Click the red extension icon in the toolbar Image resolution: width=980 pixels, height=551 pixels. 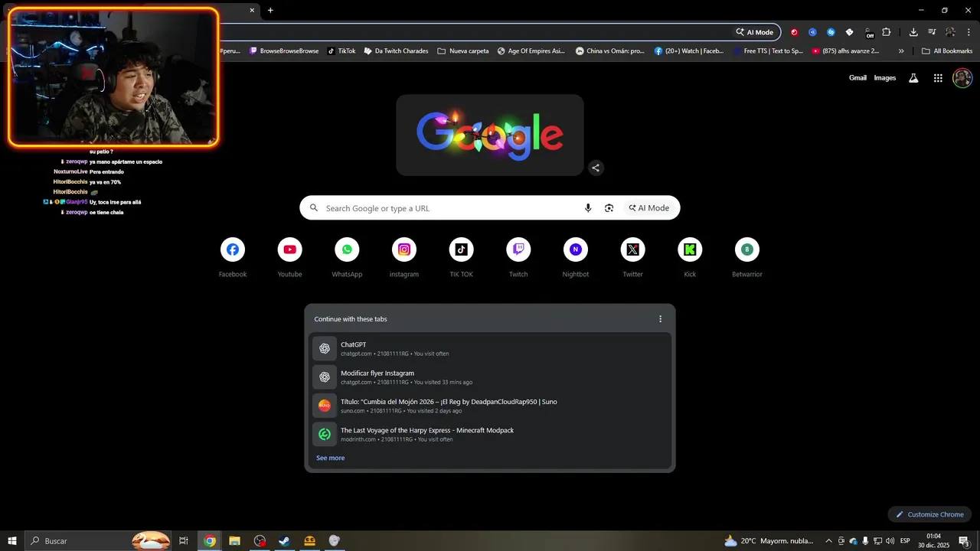(794, 32)
